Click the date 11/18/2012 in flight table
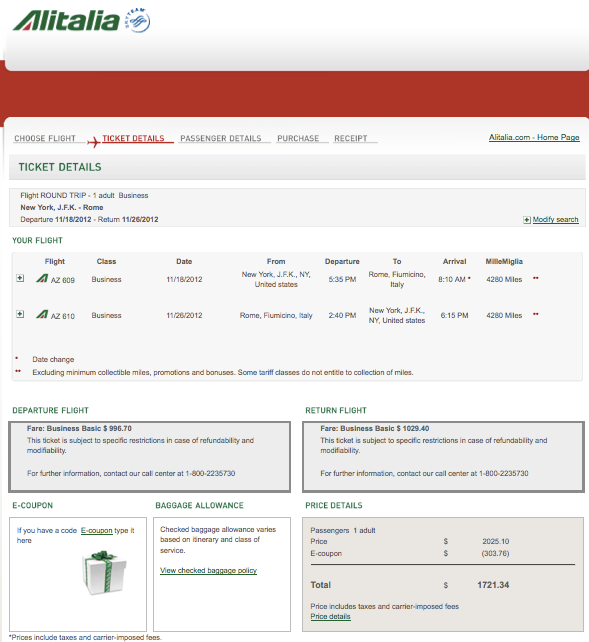 click(184, 279)
